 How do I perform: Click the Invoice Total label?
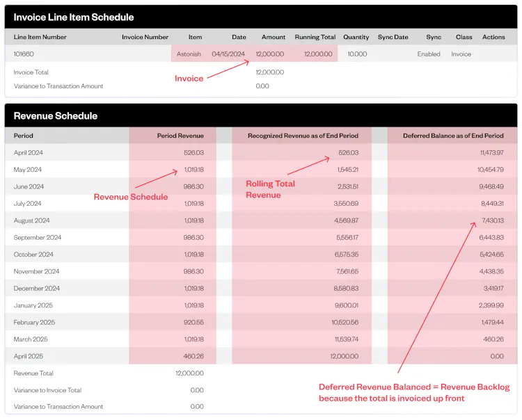coord(31,72)
